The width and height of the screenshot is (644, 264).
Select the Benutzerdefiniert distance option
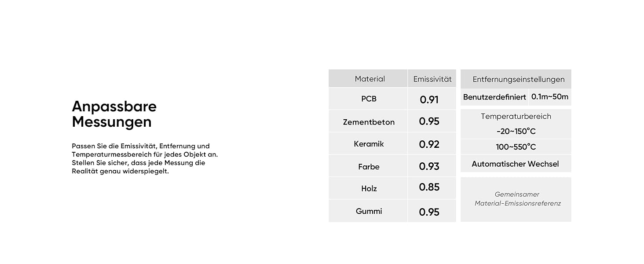(x=494, y=97)
